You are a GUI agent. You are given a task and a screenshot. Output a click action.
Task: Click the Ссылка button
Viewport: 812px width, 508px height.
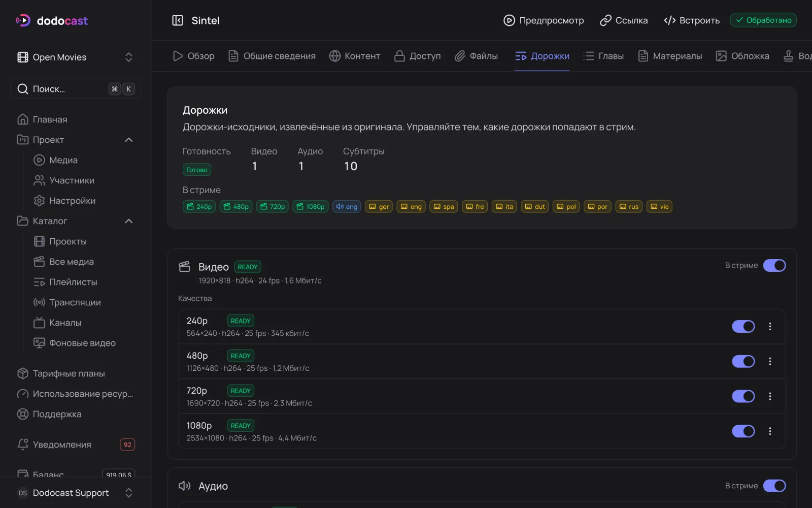[624, 20]
